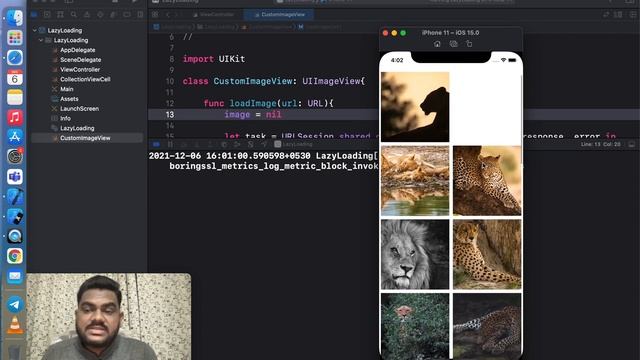This screenshot has width=640, height=360.
Task: Toggle code review mode in the editor
Action: point(606,15)
